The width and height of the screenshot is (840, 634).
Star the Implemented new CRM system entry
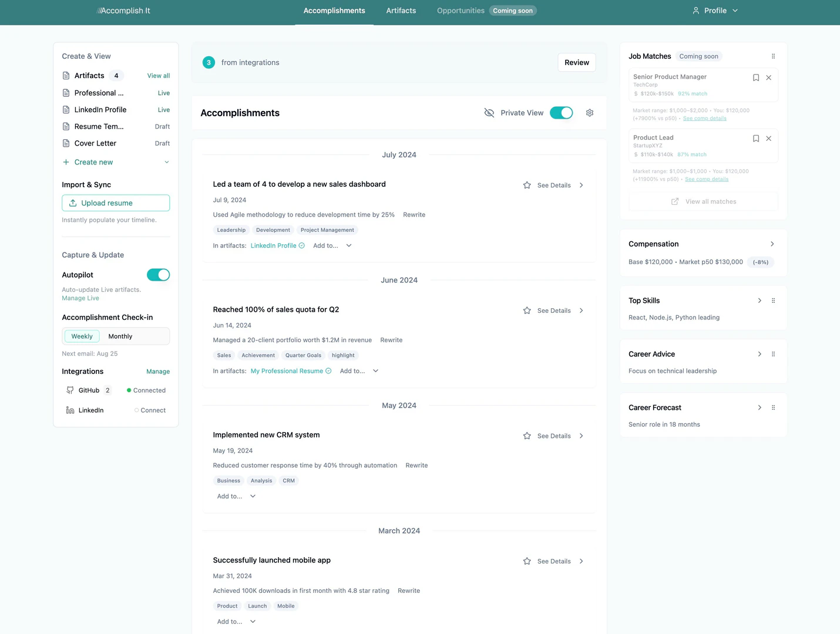527,436
